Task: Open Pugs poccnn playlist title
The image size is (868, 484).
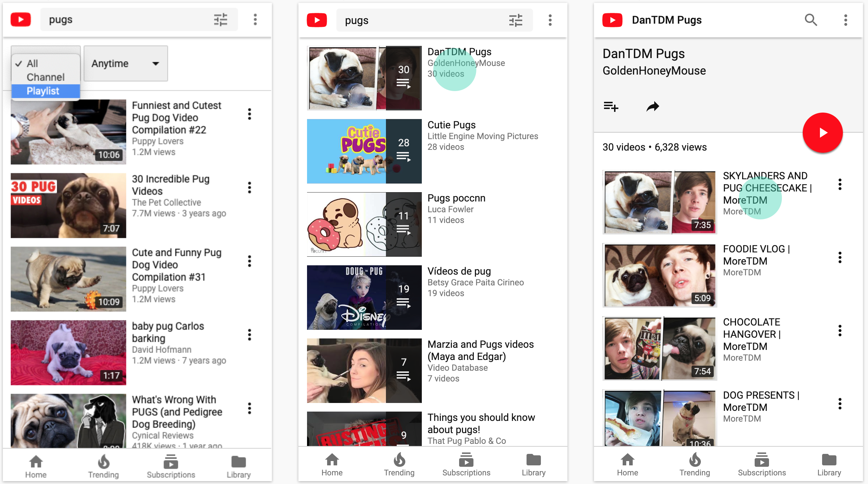Action: pyautogui.click(x=456, y=198)
